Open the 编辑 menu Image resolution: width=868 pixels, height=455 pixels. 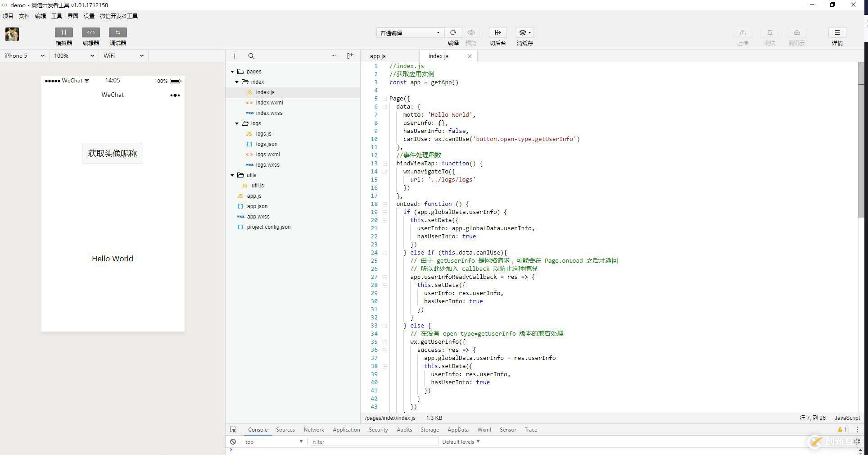(41, 16)
